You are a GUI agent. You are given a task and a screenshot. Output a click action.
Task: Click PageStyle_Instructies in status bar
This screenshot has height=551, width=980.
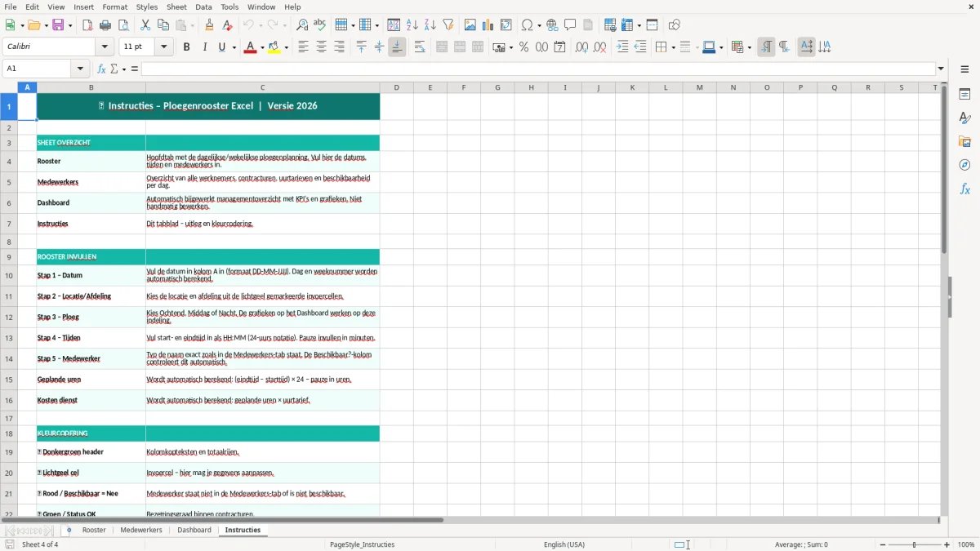point(363,544)
